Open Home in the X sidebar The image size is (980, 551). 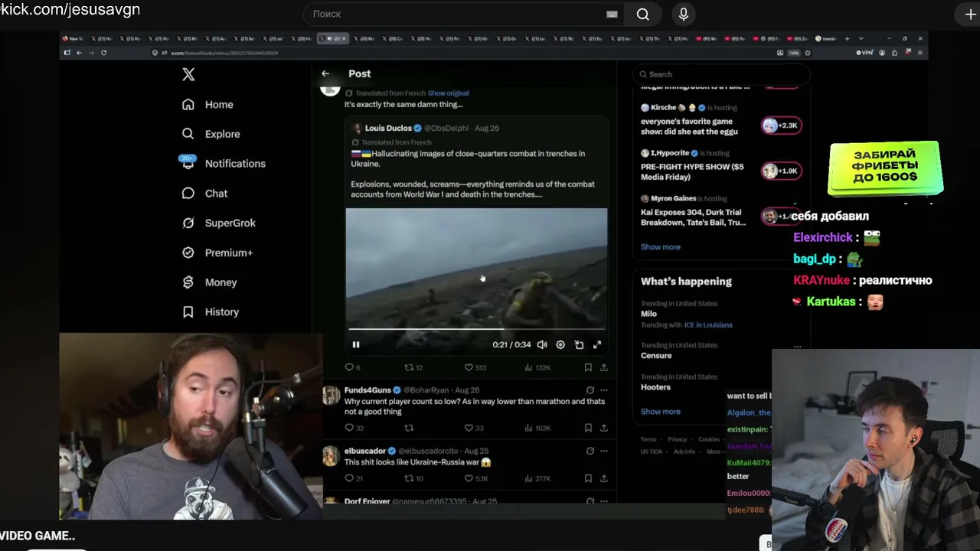point(207,105)
